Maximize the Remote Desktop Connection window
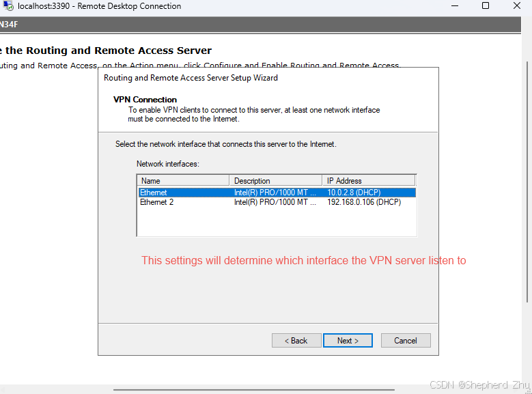Screen dimensions: 532x394 [486, 5]
